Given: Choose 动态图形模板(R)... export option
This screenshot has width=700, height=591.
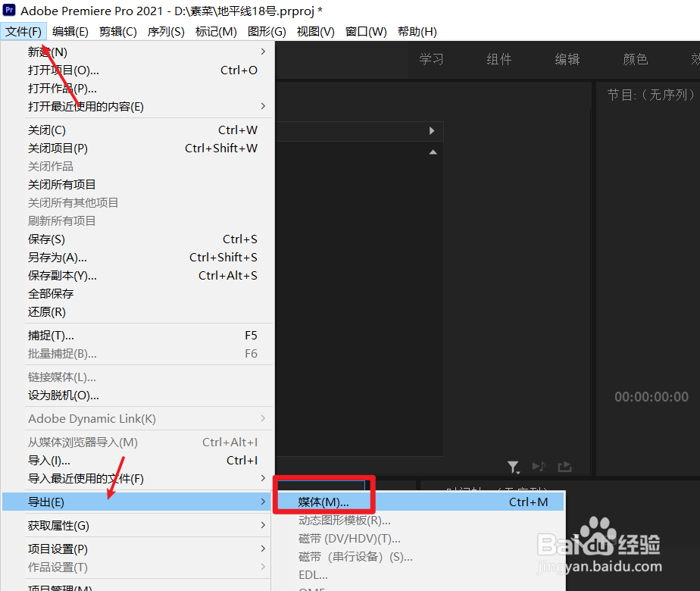Looking at the screenshot, I should (x=420, y=521).
